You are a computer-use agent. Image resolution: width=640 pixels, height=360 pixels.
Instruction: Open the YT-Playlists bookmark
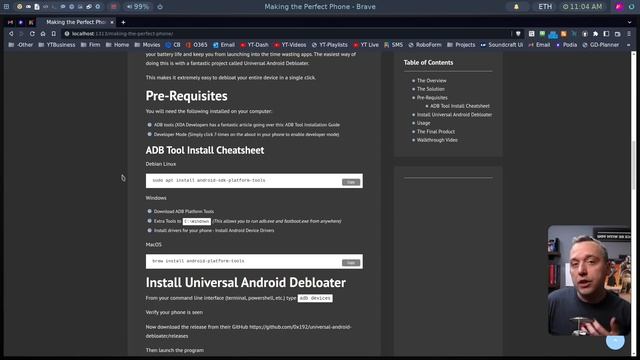(x=330, y=45)
